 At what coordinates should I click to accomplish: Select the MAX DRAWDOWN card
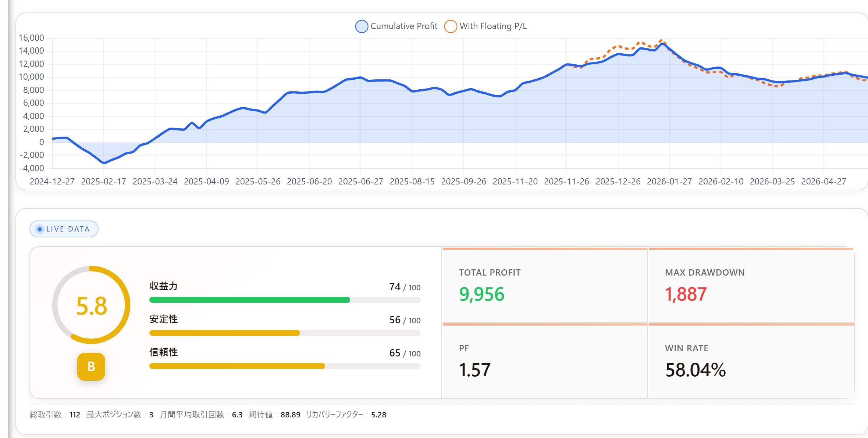coord(751,286)
